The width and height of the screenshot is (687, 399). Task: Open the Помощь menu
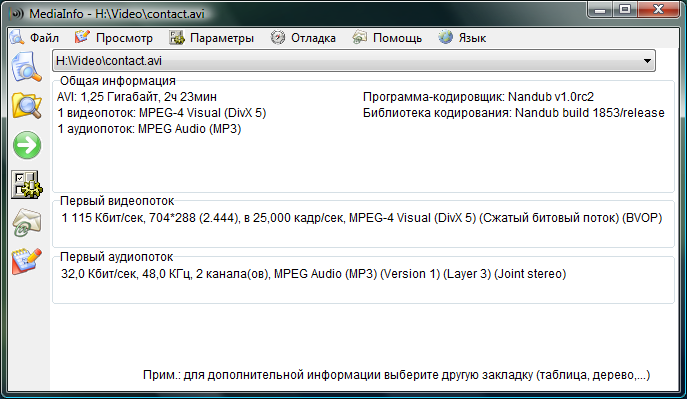pyautogui.click(x=397, y=38)
